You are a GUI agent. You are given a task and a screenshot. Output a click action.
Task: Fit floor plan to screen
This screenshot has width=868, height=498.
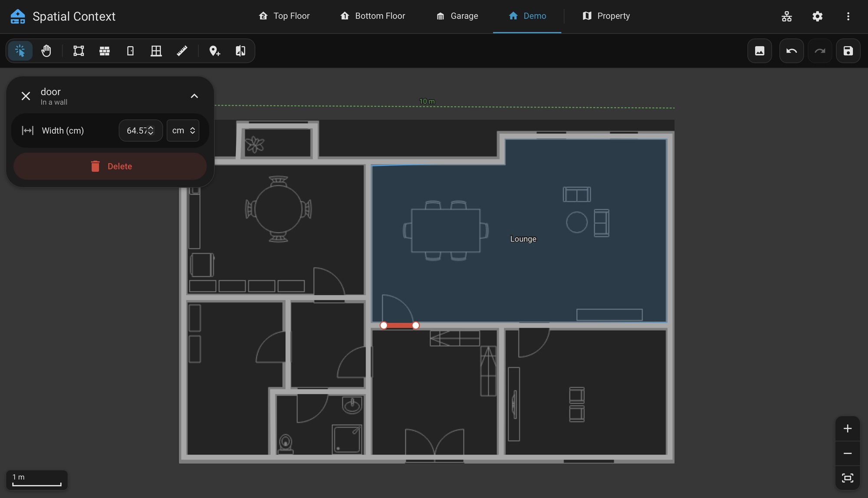[848, 478]
